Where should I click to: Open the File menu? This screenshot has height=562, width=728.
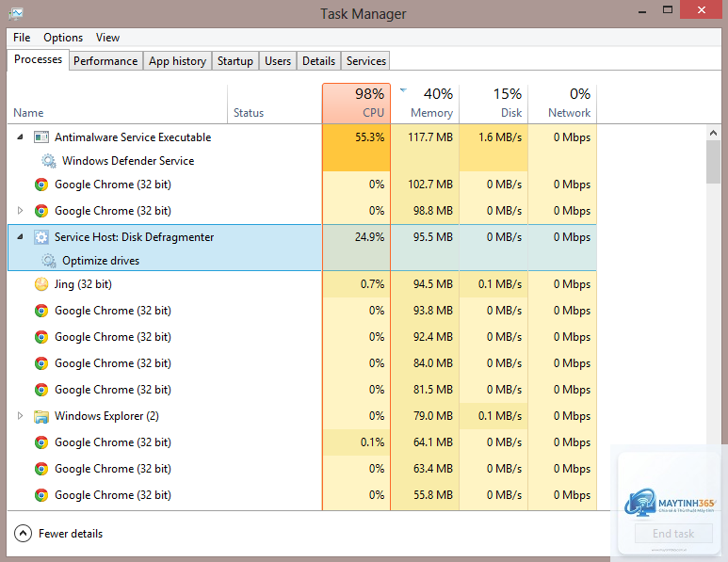22,38
